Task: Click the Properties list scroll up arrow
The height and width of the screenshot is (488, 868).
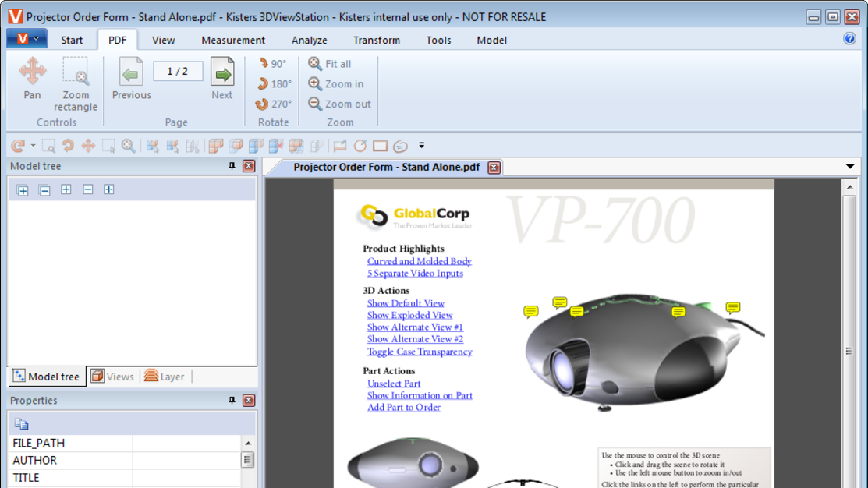Action: (247, 444)
